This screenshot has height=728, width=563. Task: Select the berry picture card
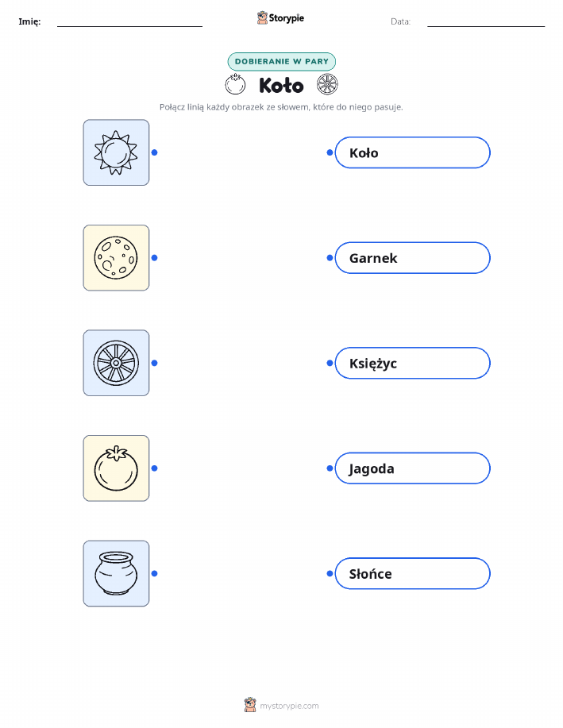(116, 468)
